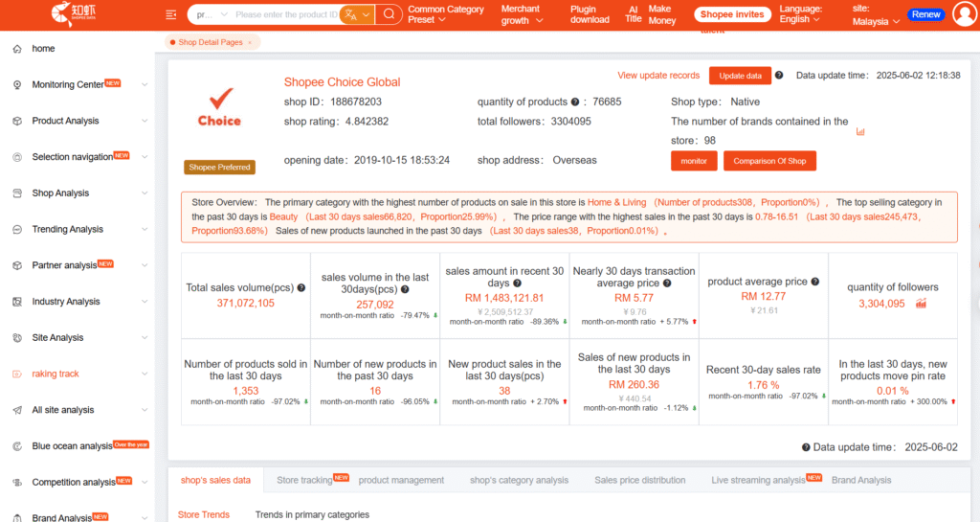Collapse sidebar with the hamburger menu icon
The image size is (980, 522).
tap(170, 14)
